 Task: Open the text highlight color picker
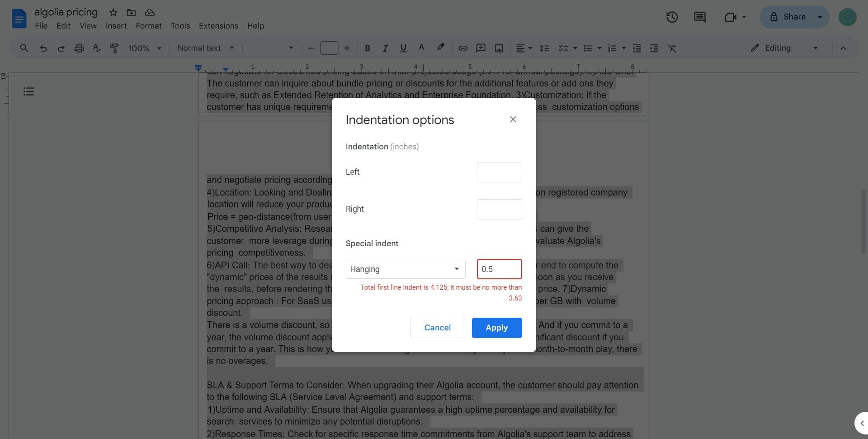coord(440,48)
